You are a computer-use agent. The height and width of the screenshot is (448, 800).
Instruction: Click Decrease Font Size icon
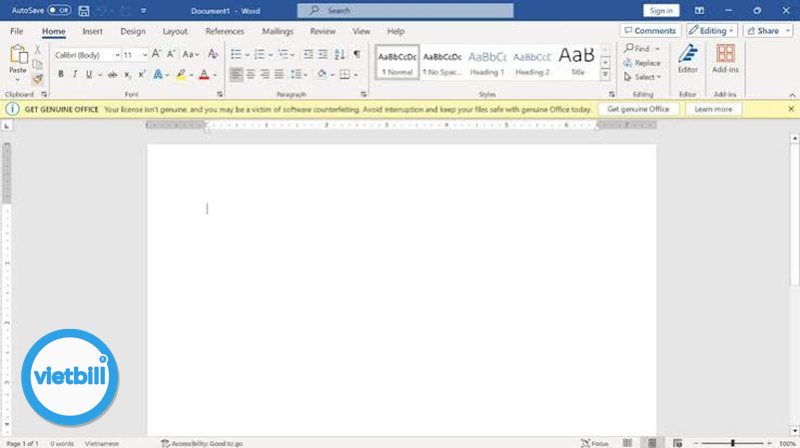click(x=171, y=54)
